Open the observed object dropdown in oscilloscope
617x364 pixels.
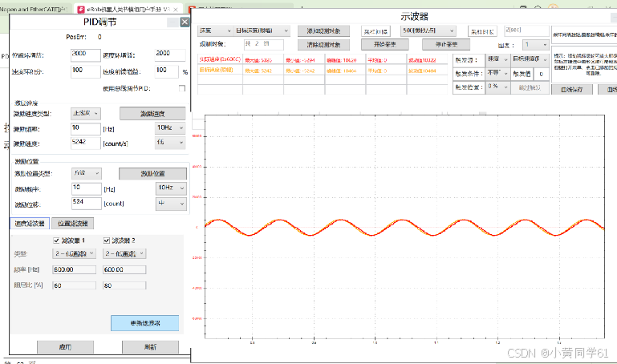(262, 30)
